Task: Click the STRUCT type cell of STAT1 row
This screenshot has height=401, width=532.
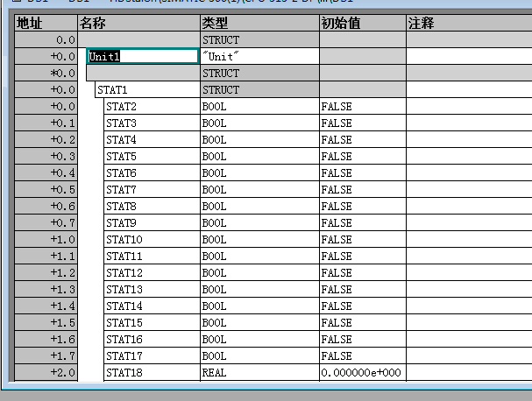Action: click(x=260, y=90)
